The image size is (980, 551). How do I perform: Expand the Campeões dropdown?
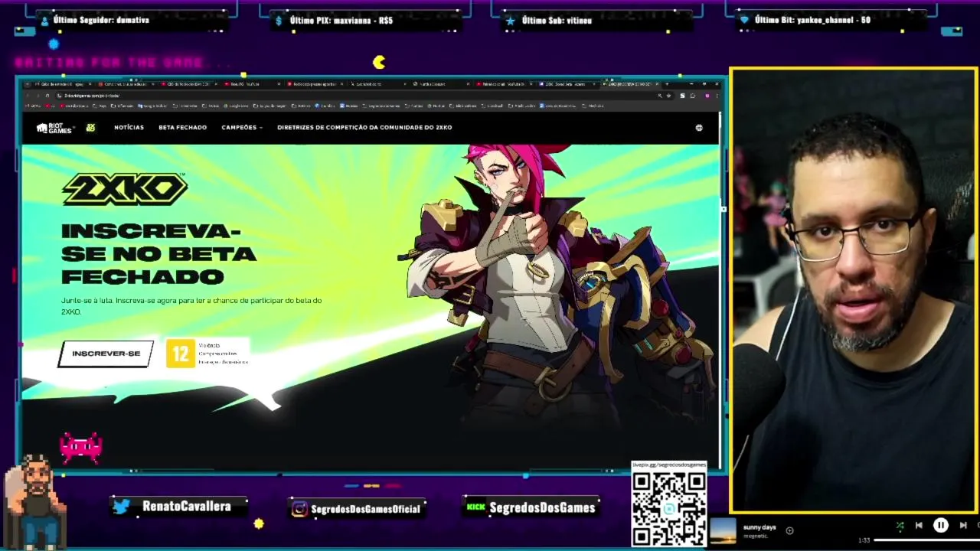(x=242, y=128)
